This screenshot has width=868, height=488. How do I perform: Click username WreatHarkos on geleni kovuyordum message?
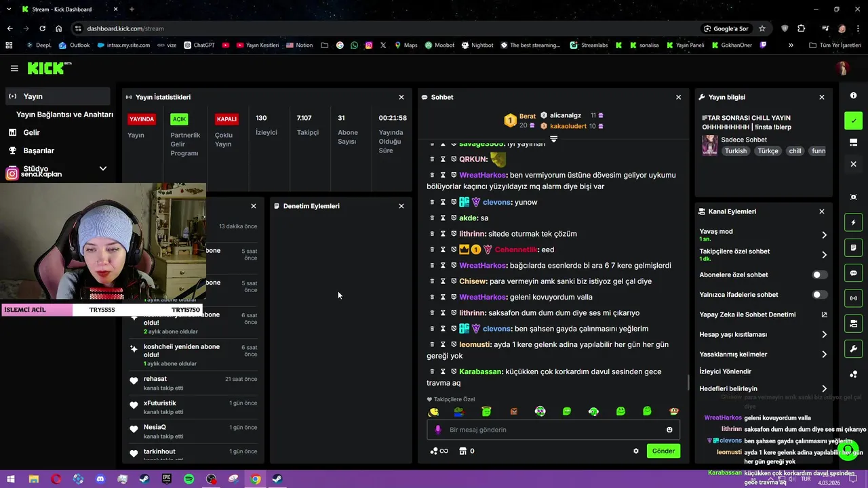coord(483,297)
